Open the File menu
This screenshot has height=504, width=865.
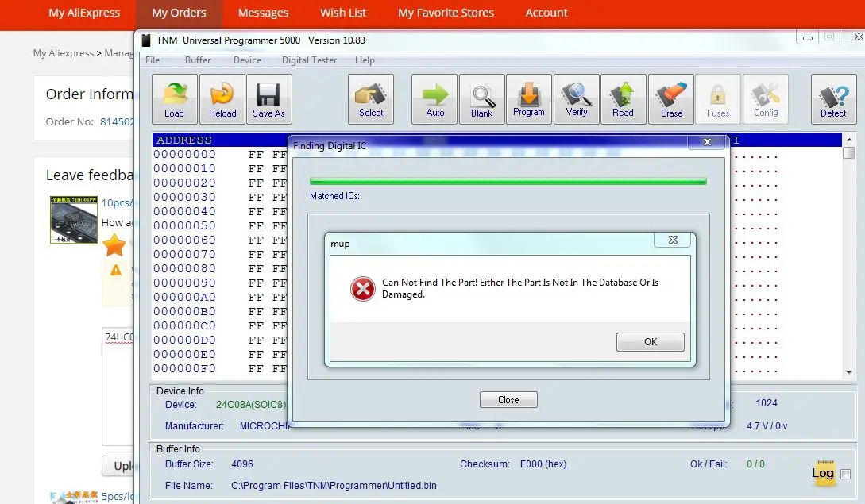pyautogui.click(x=153, y=60)
